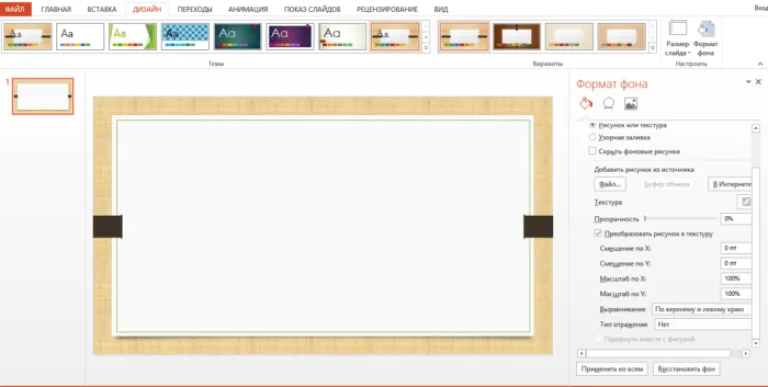Screen dimensions: 768x387
Task: Switch to the ПЕРЕХОДЫ tab
Action: 194,9
